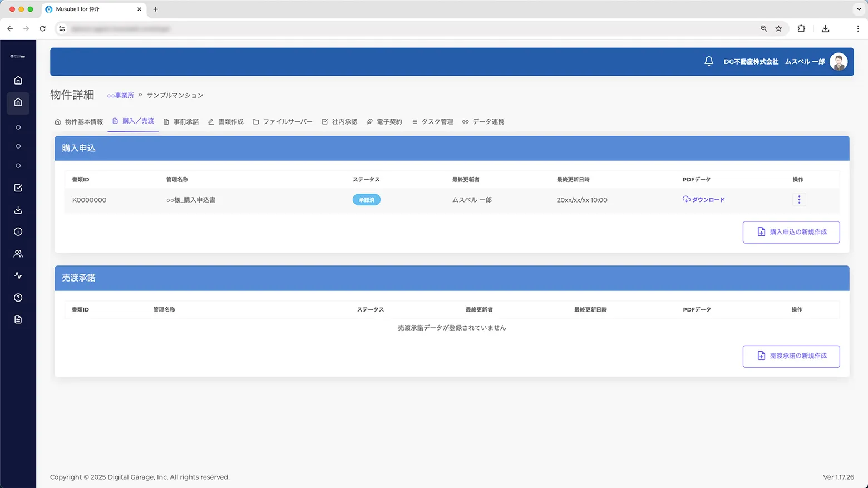
Task: Open three-dot actions menu for K0000000
Action: 799,200
